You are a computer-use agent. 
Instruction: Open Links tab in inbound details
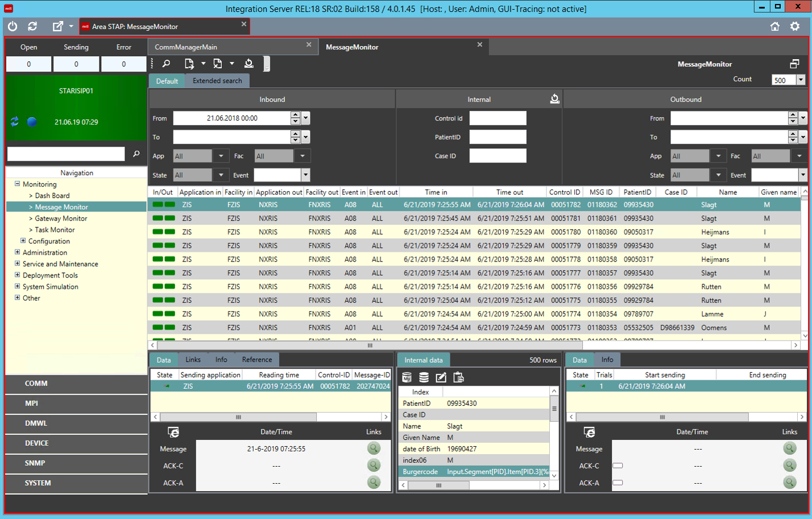coord(193,360)
